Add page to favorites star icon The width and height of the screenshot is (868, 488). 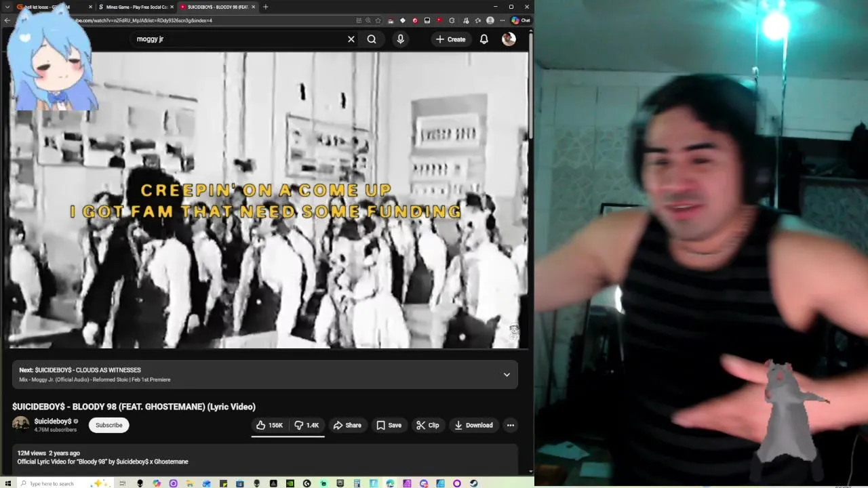378,20
